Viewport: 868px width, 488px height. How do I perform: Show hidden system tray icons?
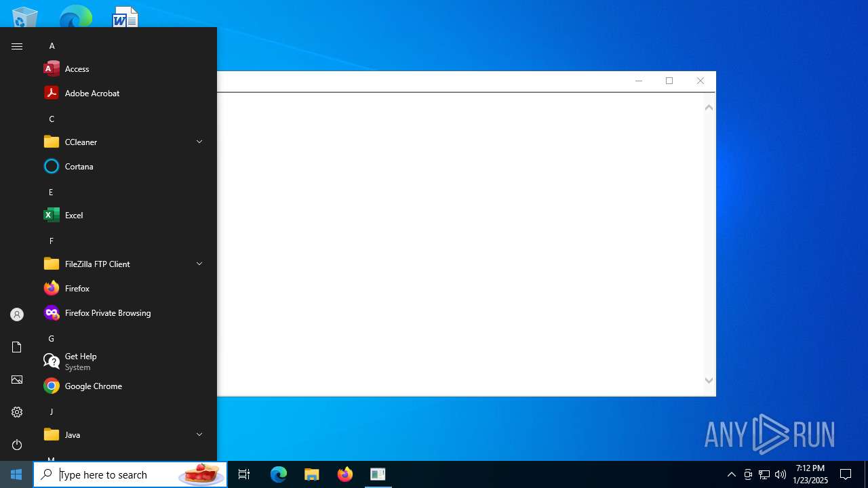pos(731,474)
